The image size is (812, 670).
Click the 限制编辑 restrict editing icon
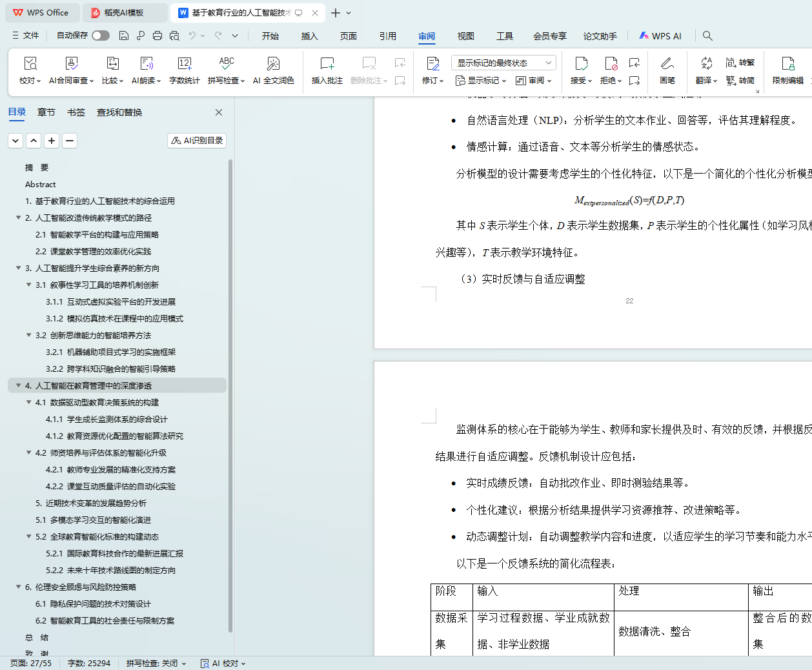tap(787, 64)
